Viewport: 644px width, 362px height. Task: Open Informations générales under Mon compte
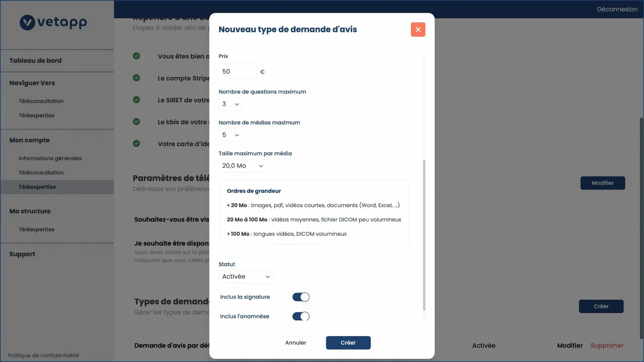[50, 158]
